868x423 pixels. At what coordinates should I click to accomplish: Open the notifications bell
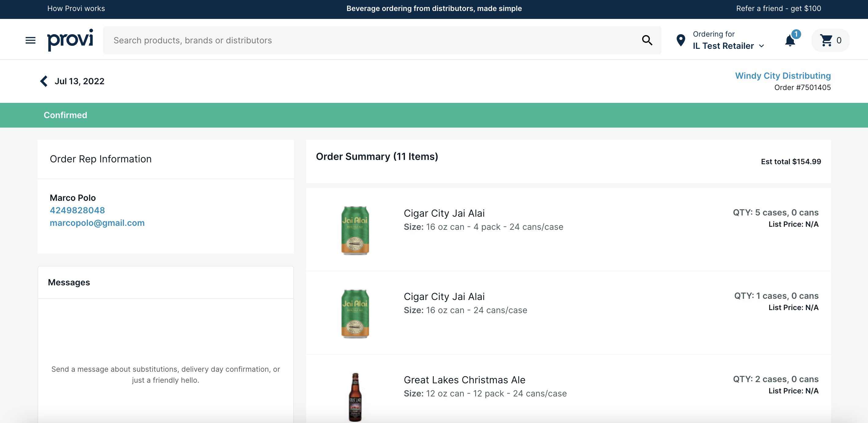tap(790, 41)
